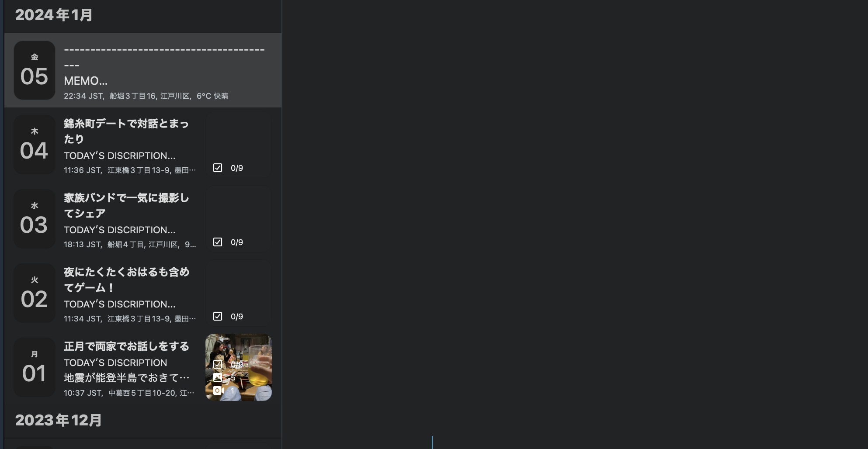Image resolution: width=868 pixels, height=449 pixels.
Task: Click the checklist icon on the January 04 entry
Action: tap(218, 168)
